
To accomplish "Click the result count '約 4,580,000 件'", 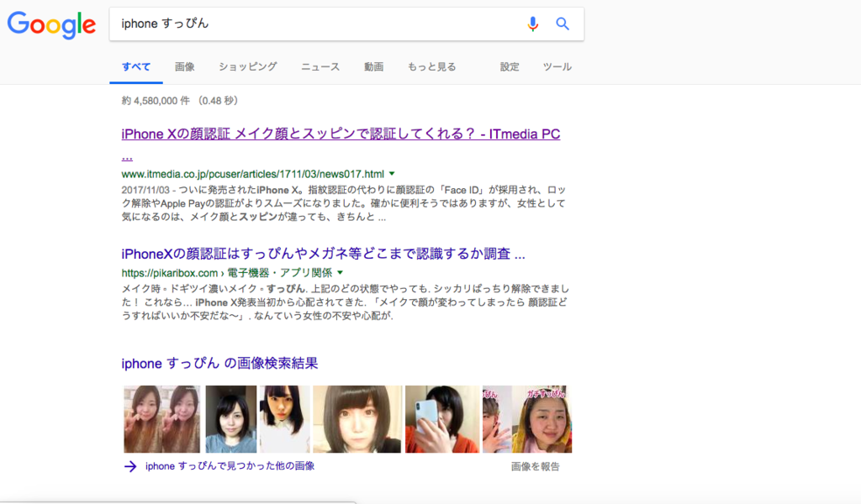I will click(156, 101).
